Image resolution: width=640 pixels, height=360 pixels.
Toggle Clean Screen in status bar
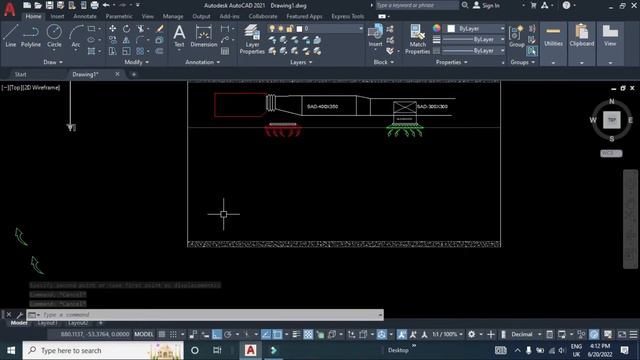(622, 334)
